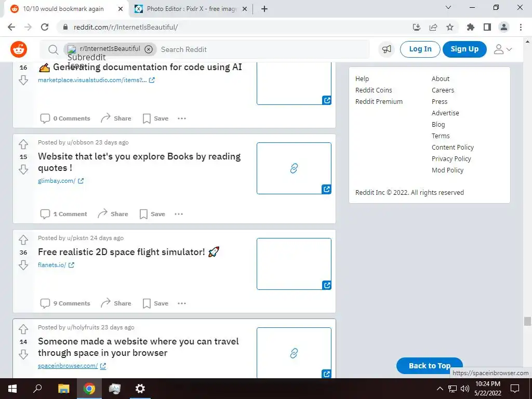Click the Log In button
The width and height of the screenshot is (532, 399).
[420, 49]
